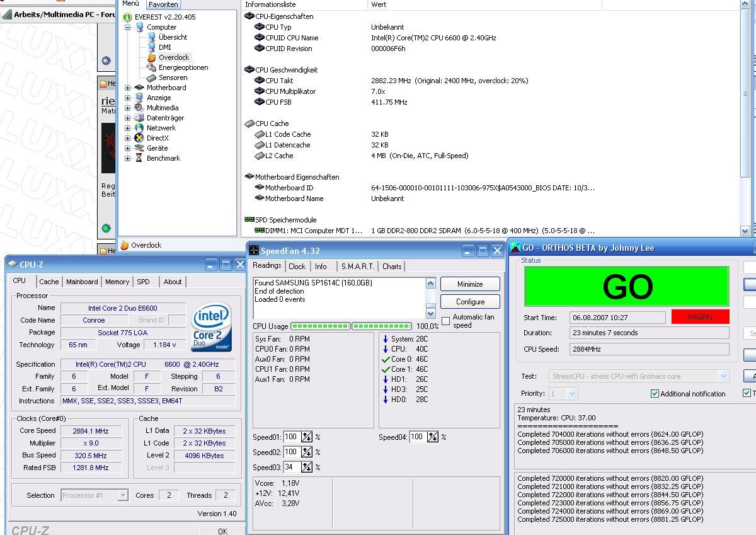Click the CPU Usage progress bar in SpeedFan
756x535 pixels.
pyautogui.click(x=352, y=326)
